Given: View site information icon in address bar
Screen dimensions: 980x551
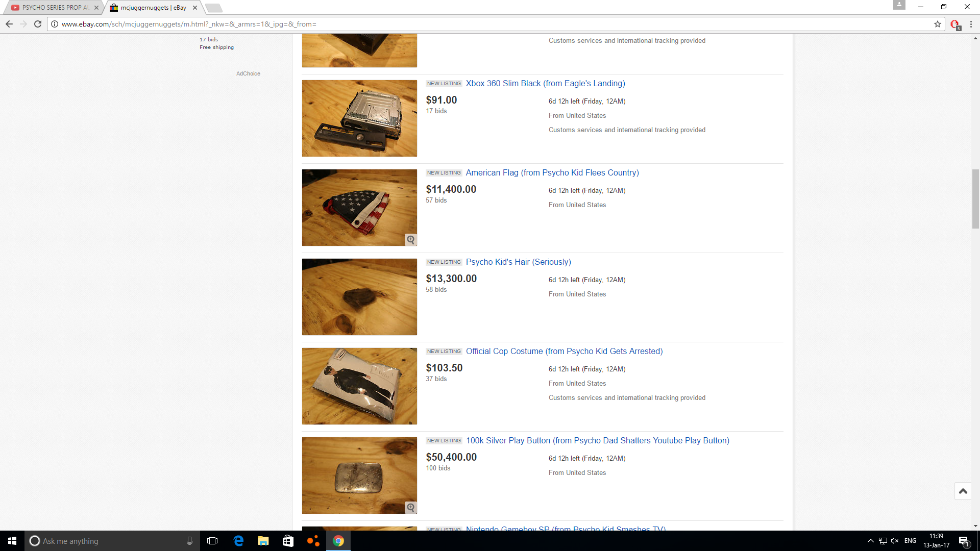Looking at the screenshot, I should pos(55,24).
